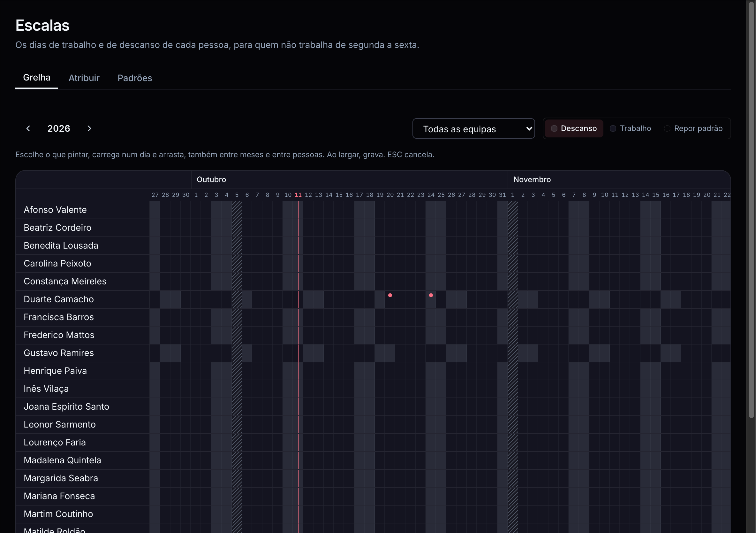Select the Martim Coutinho row name
756x533 pixels.
(58, 514)
